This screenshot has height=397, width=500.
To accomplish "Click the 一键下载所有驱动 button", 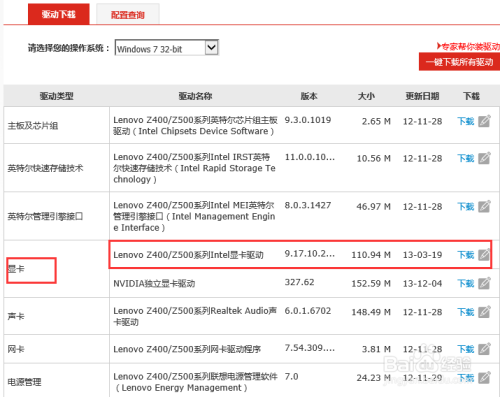I will [459, 62].
